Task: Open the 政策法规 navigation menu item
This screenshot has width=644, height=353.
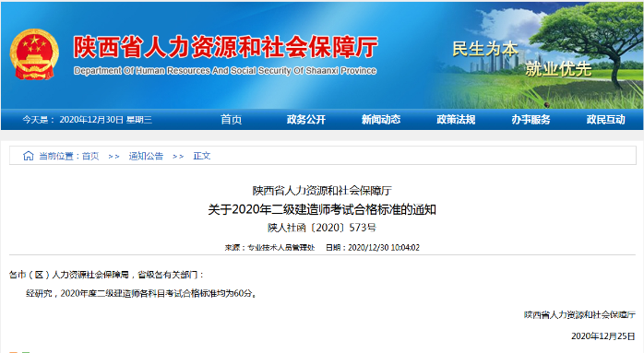Action: (x=456, y=120)
